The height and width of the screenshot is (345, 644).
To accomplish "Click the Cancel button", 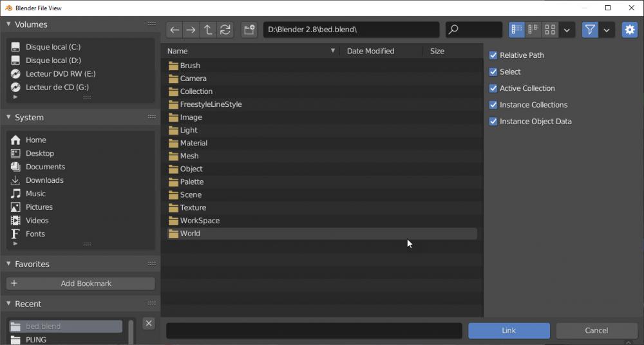I will (x=596, y=331).
